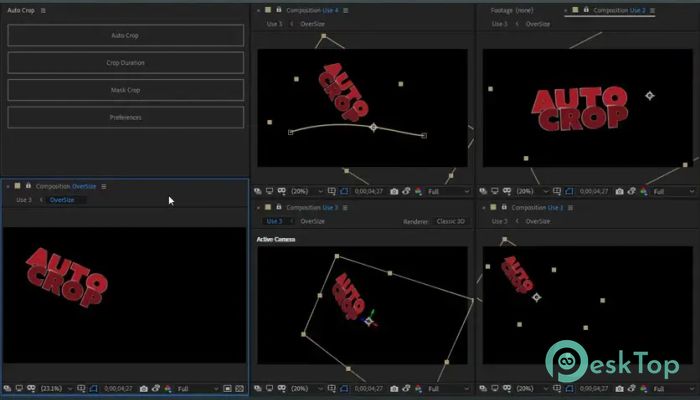
Task: Click the OverSize breadcrumb in the Use 4 viewer
Action: pos(312,24)
